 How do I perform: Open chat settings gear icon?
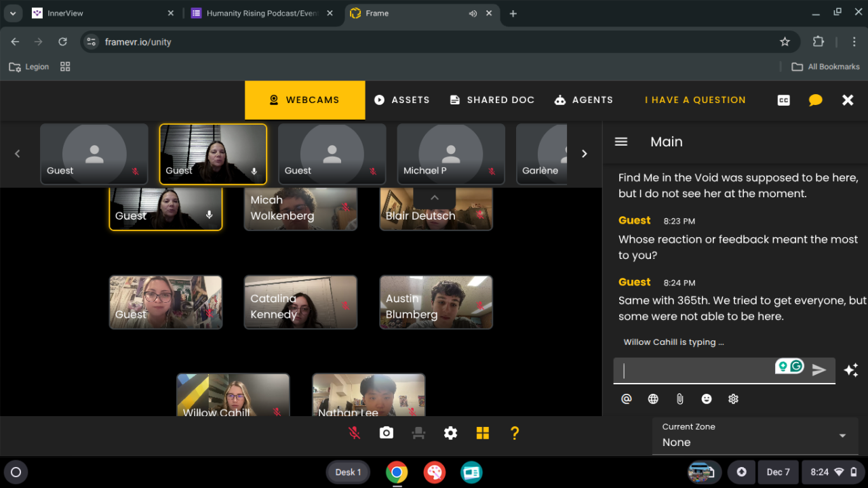pyautogui.click(x=733, y=399)
